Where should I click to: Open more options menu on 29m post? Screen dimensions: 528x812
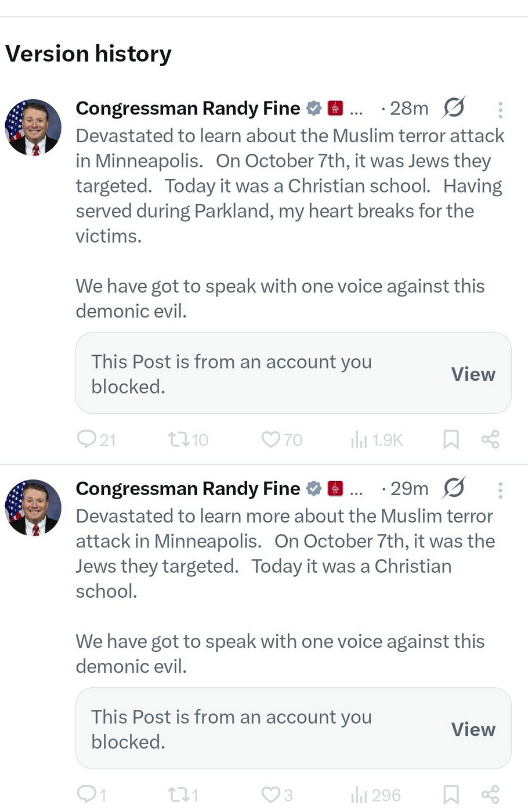coord(500,490)
